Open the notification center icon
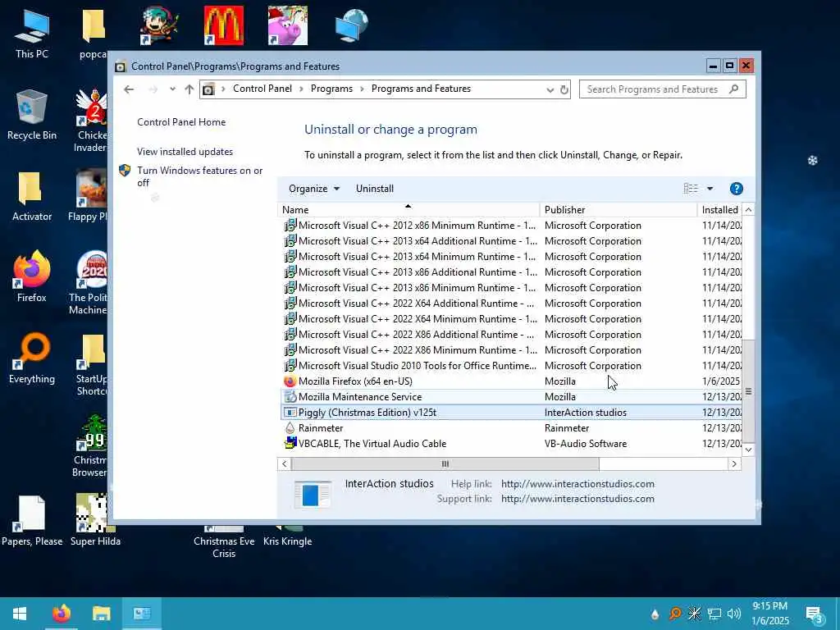The height and width of the screenshot is (630, 840). click(x=815, y=614)
